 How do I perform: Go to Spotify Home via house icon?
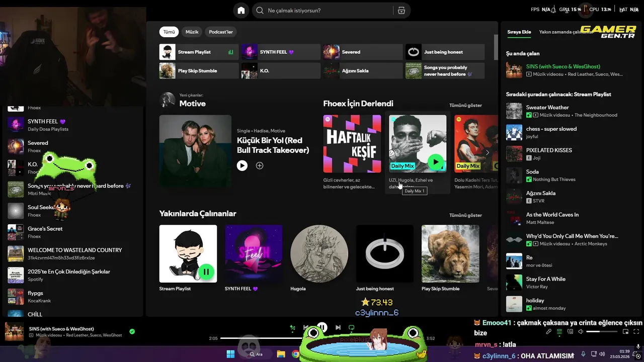pos(241,10)
